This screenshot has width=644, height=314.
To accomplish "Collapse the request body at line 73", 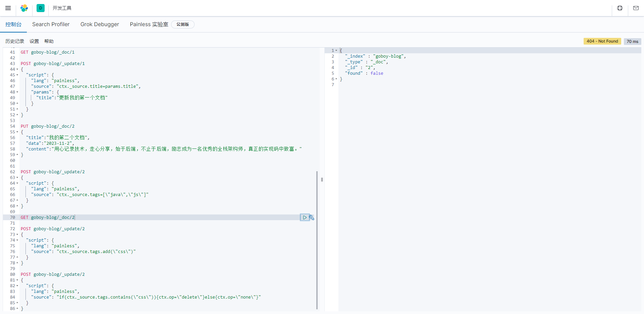I will pyautogui.click(x=17, y=235).
